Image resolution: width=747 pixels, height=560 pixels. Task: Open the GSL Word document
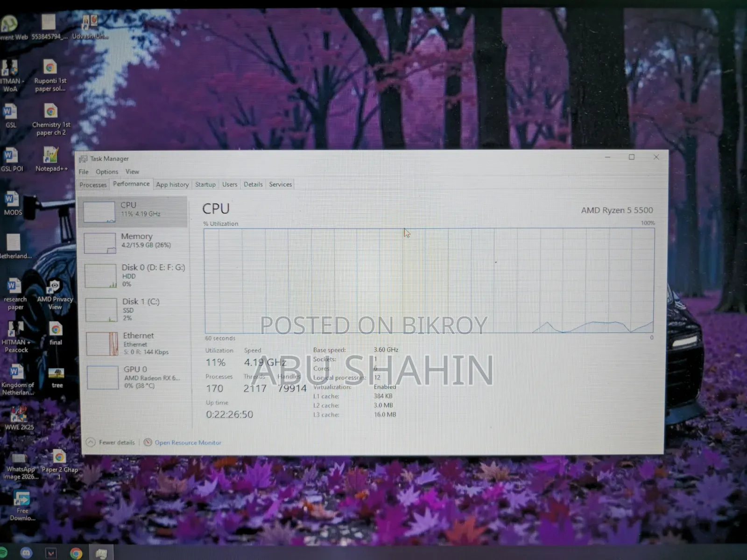10,116
